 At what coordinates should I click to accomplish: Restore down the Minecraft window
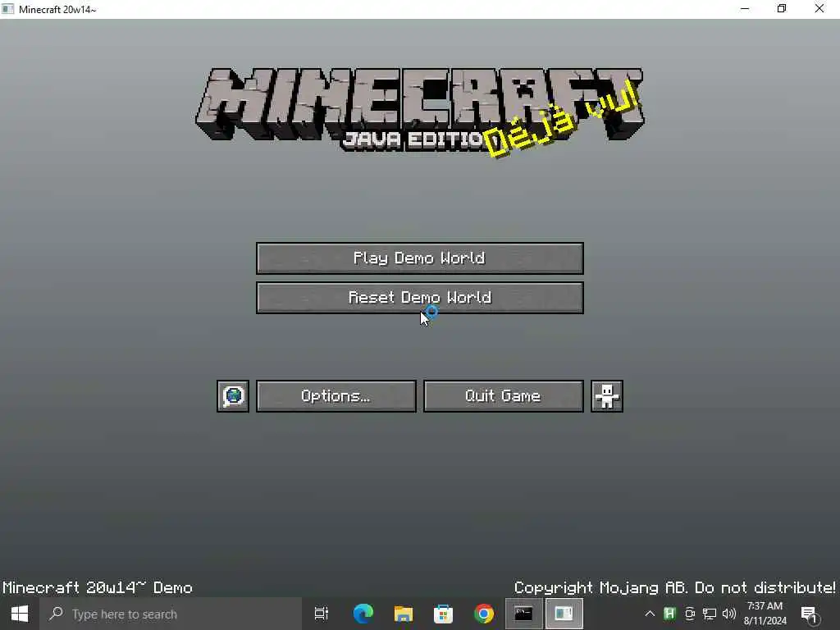782,9
